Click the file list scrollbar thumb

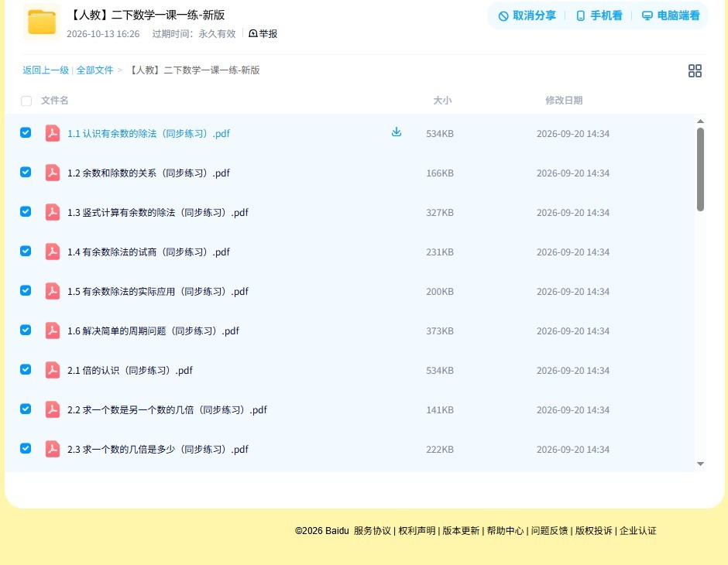700,169
